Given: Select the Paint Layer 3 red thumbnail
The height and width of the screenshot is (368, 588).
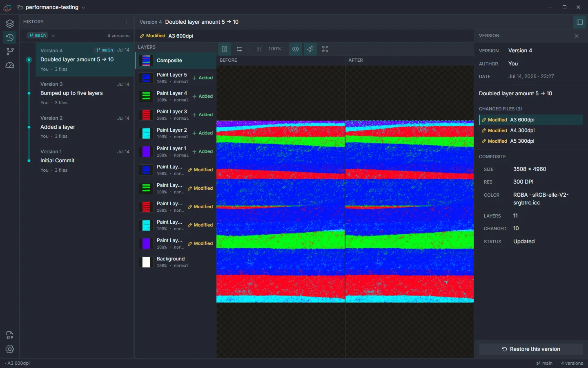Looking at the screenshot, I should point(146,115).
